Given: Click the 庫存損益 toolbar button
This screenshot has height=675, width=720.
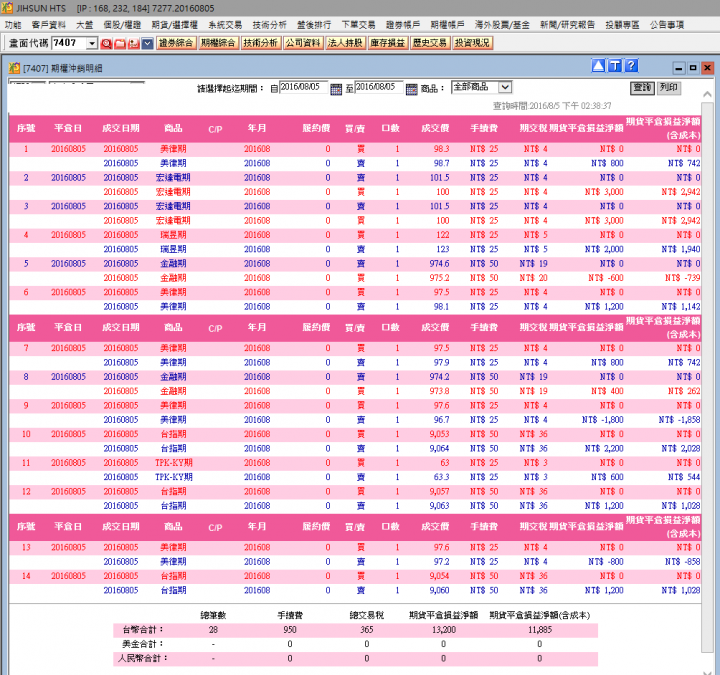Looking at the screenshot, I should pos(388,43).
